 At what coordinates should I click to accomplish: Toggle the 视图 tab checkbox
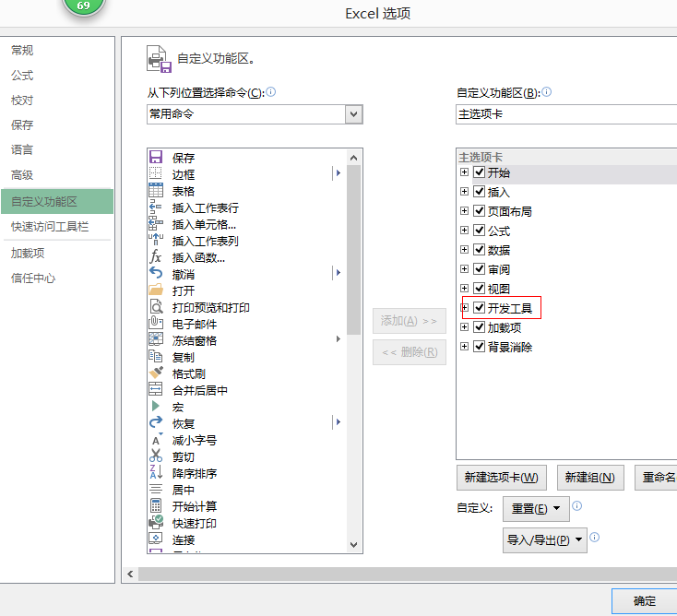point(479,289)
